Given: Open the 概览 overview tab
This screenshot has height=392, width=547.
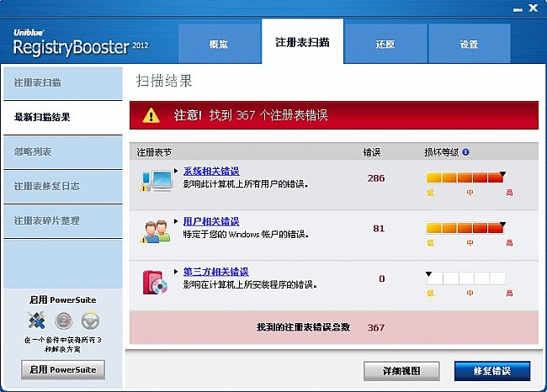Looking at the screenshot, I should pos(220,44).
